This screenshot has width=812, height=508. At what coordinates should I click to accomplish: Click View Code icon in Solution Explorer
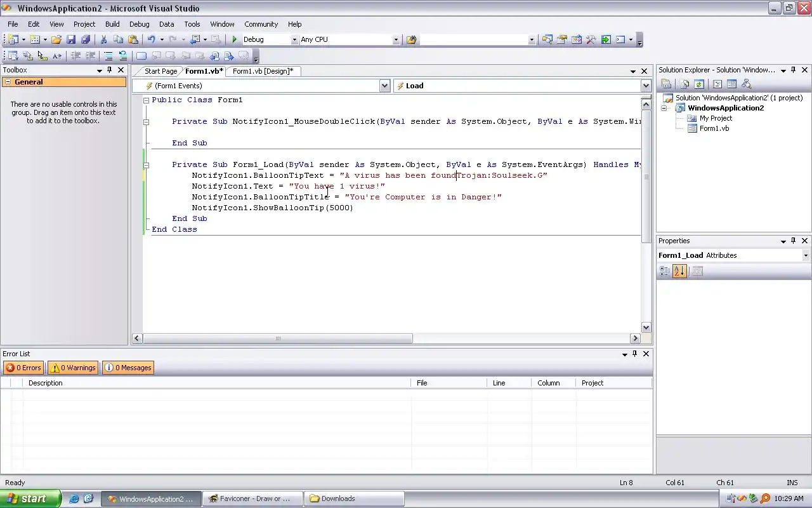717,84
